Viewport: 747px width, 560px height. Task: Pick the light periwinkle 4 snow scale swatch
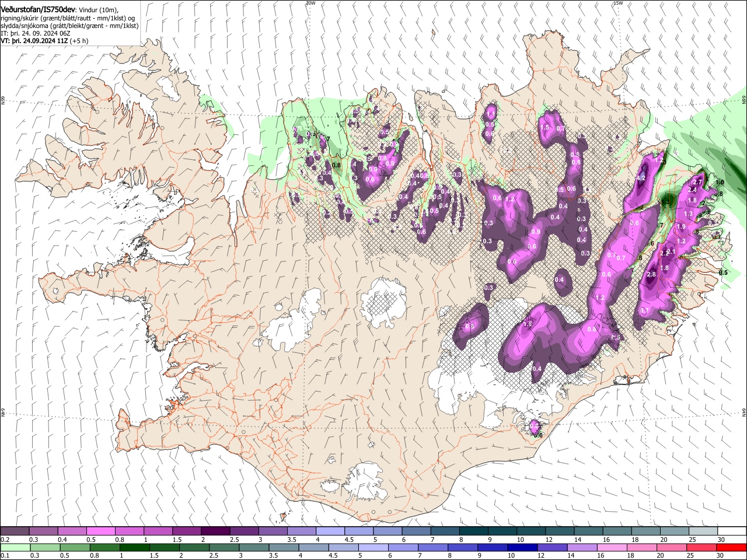(x=330, y=531)
